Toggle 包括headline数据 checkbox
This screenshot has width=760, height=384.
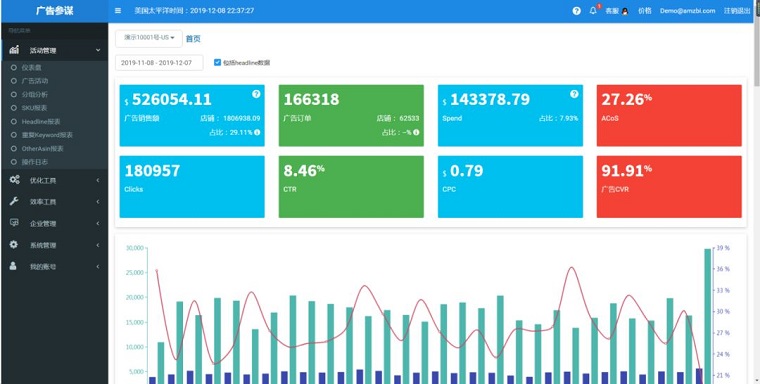pyautogui.click(x=218, y=63)
